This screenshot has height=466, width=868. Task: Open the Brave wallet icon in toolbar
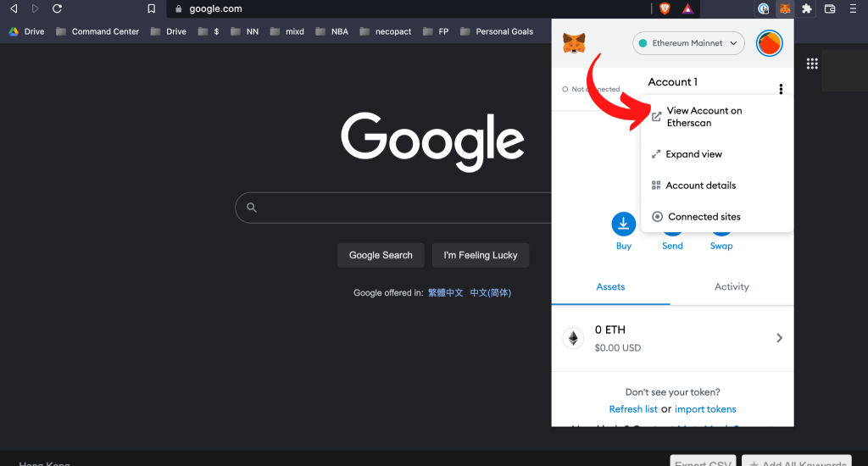(830, 8)
